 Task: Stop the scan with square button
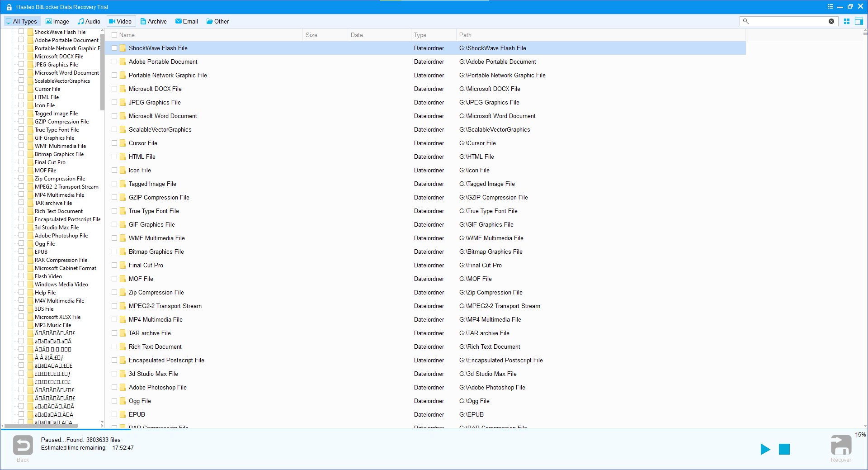(784, 449)
